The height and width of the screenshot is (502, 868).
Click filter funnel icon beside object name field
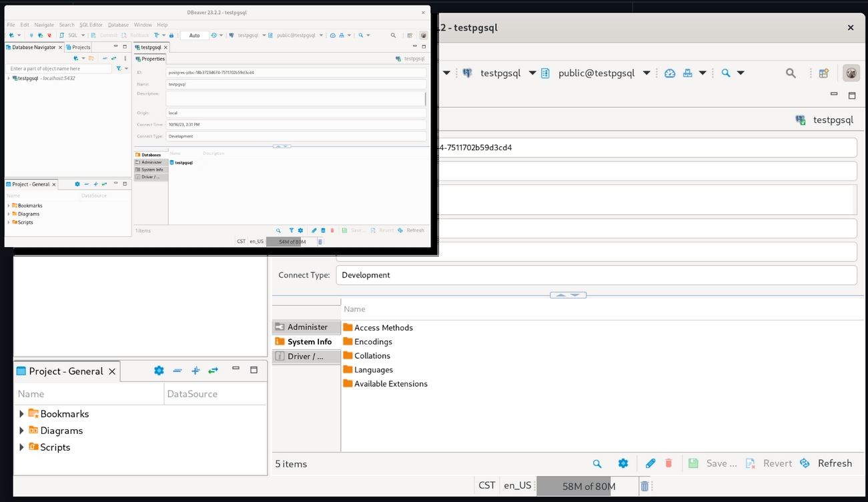(x=119, y=68)
